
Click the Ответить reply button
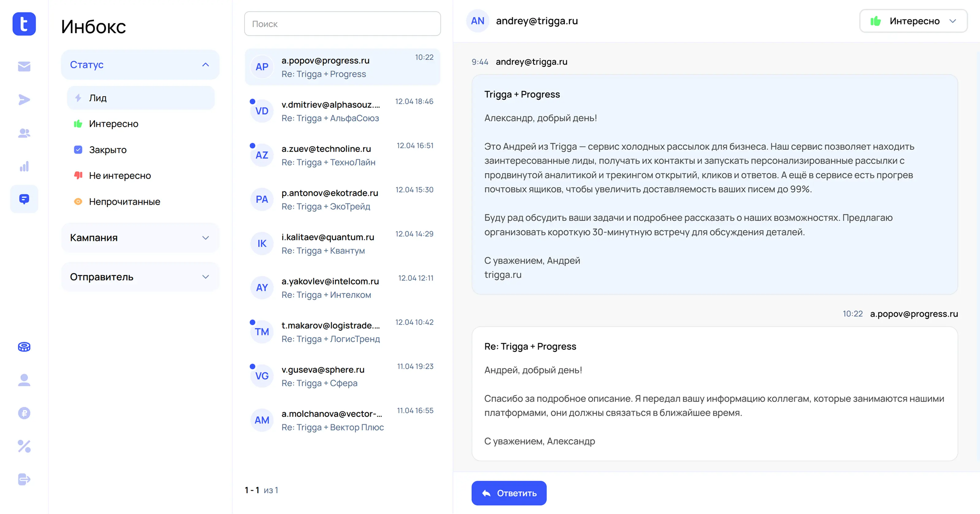509,493
